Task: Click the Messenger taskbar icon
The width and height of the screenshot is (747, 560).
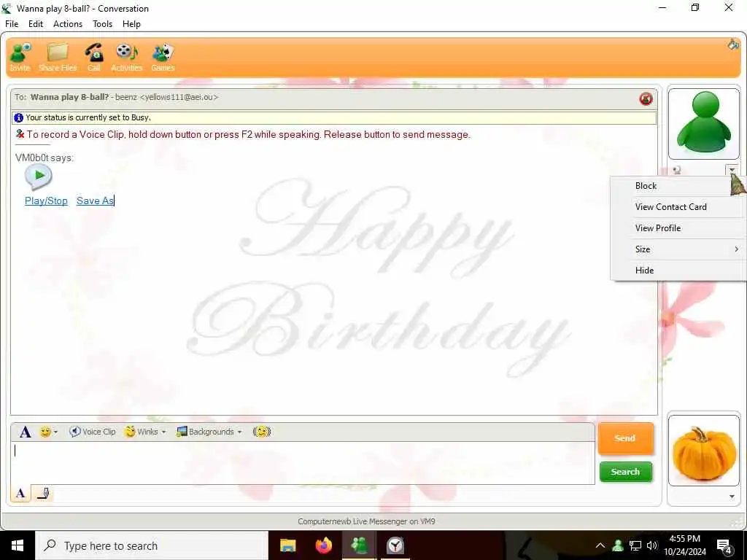Action: tap(359, 545)
